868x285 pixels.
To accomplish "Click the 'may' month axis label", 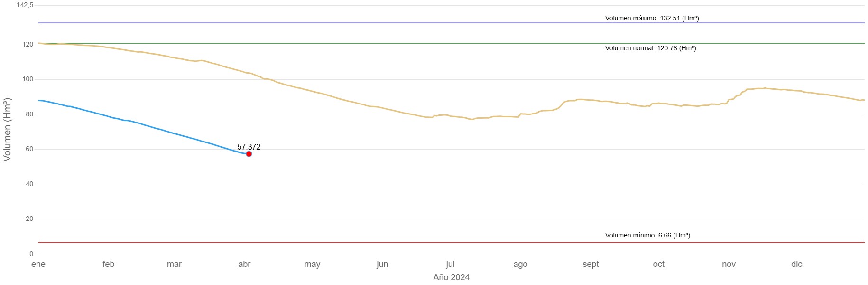I will tap(312, 264).
